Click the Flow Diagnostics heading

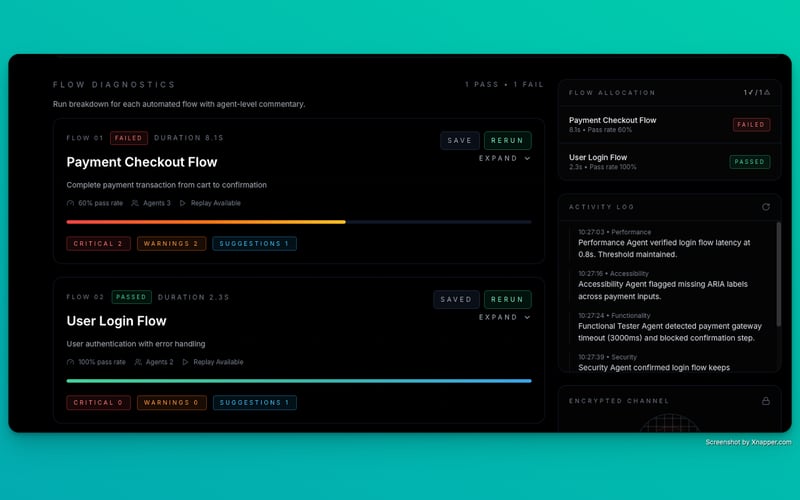[x=114, y=85]
